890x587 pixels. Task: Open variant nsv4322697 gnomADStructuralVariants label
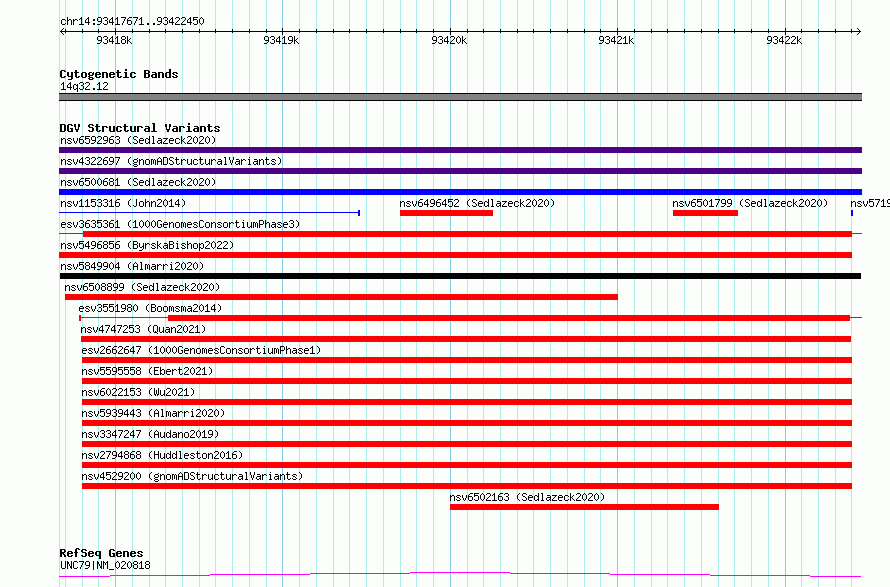(171, 161)
